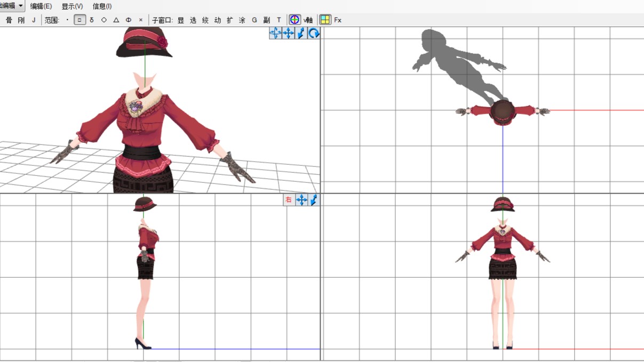Viewport: 644px width, 362px height.
Task: Toggle the square range selection mode
Action: (x=79, y=20)
